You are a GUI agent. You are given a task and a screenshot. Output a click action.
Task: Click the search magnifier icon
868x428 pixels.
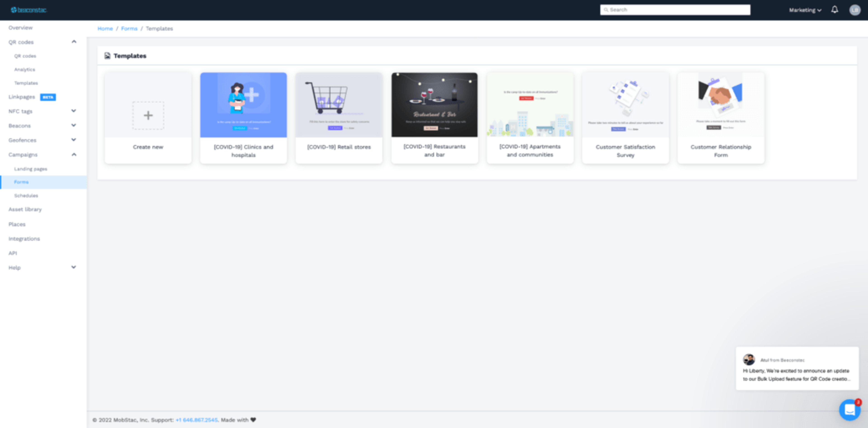[606, 10]
